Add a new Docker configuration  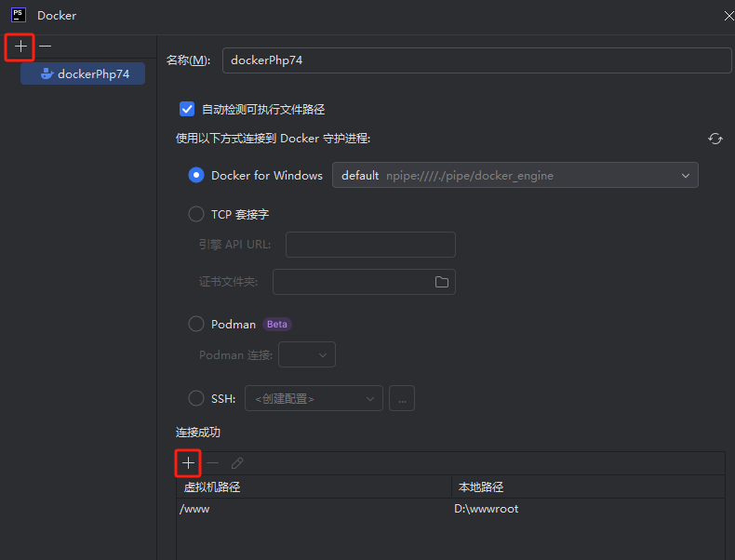20,47
